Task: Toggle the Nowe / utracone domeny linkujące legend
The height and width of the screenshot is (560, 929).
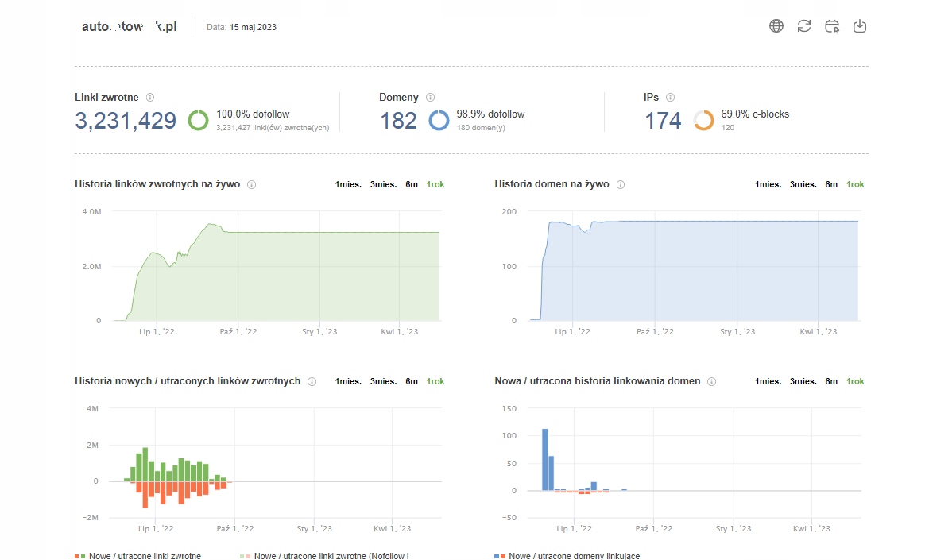Action: pos(567,556)
